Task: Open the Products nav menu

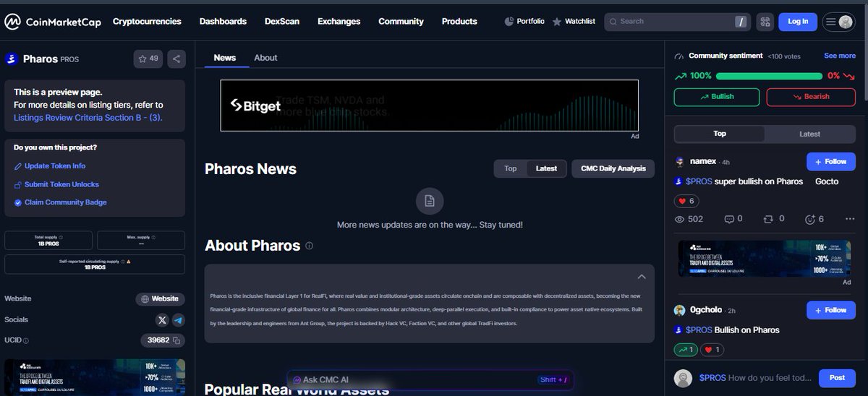Action: pos(459,22)
